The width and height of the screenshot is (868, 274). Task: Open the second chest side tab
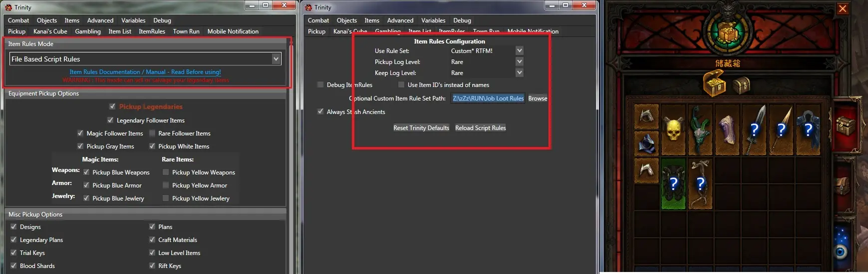click(x=843, y=186)
